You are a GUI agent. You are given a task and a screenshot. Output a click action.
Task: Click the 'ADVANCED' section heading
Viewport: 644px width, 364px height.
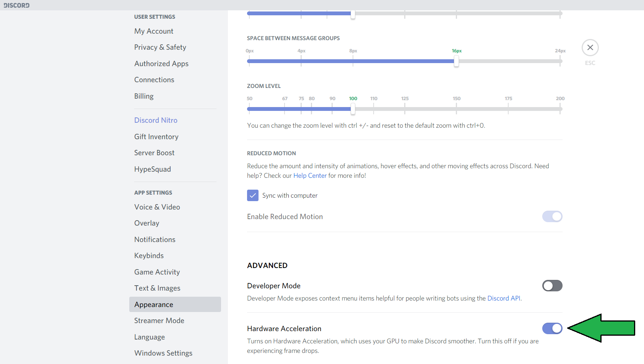(x=267, y=266)
